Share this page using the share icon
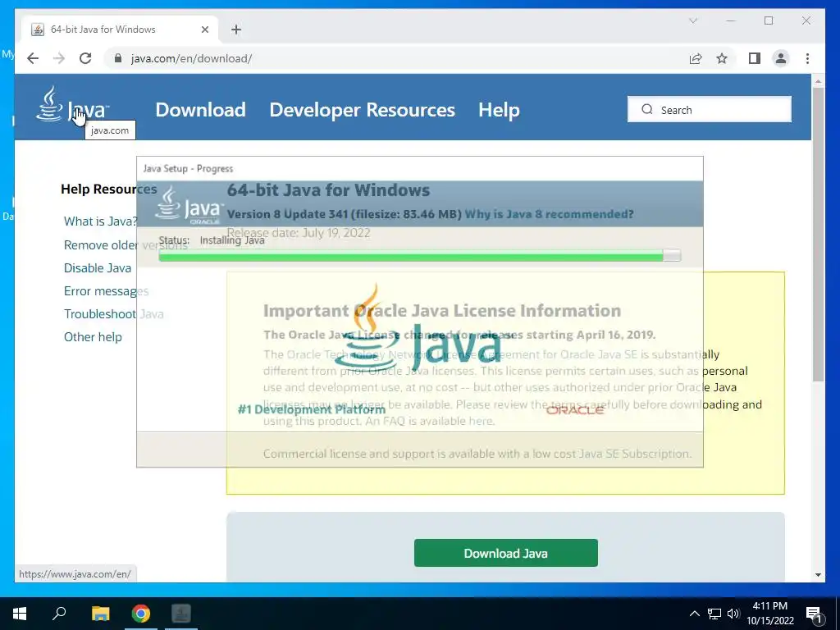This screenshot has width=840, height=630. (696, 58)
